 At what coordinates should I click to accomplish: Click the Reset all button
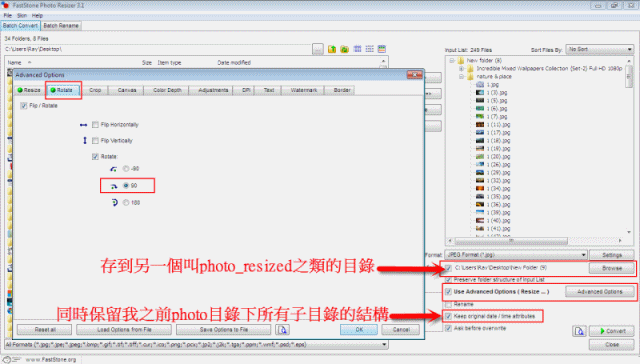pyautogui.click(x=45, y=330)
